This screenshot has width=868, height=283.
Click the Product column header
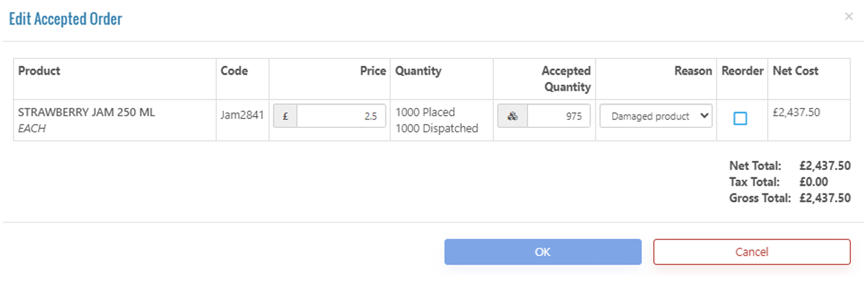[39, 71]
